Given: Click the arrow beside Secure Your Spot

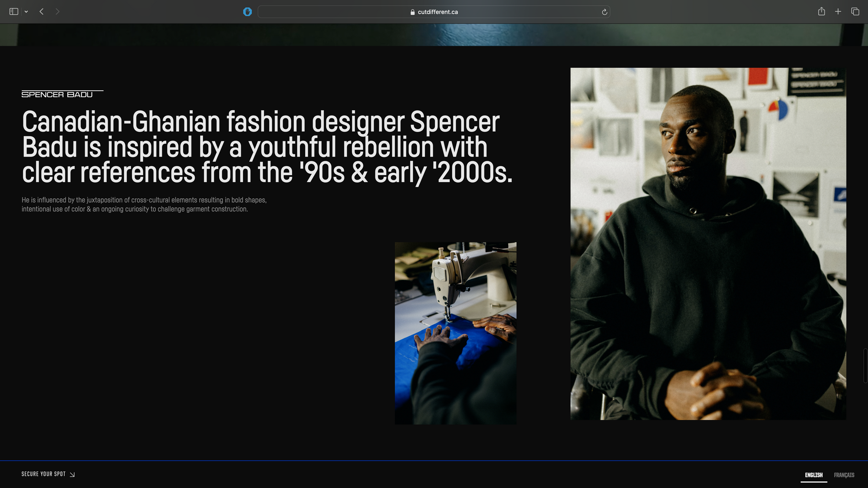Looking at the screenshot, I should [72, 475].
